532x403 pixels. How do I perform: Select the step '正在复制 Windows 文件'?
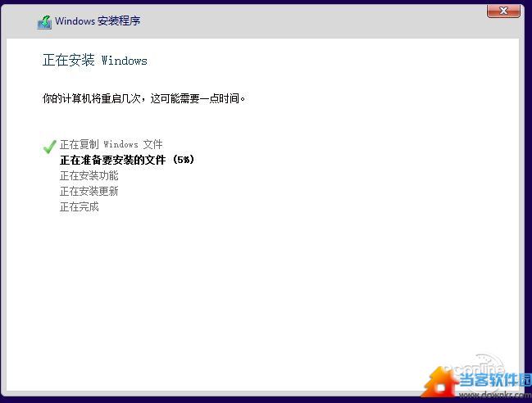(111, 144)
